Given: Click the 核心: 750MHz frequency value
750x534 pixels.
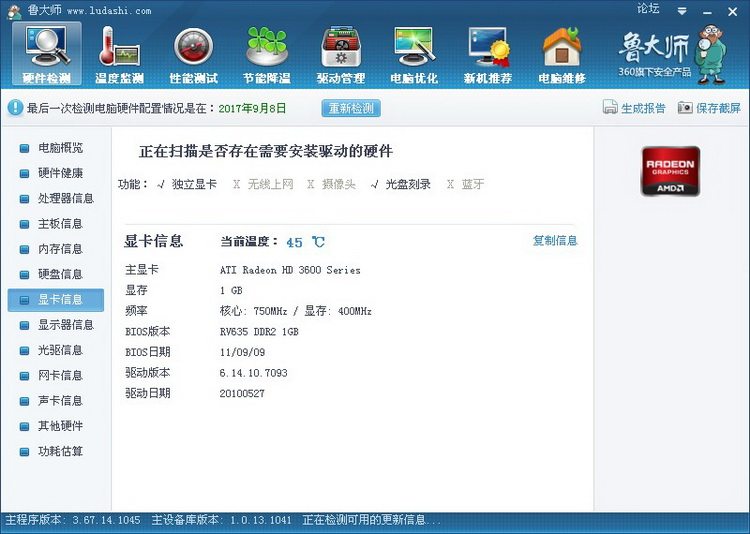Looking at the screenshot, I should 253,311.
